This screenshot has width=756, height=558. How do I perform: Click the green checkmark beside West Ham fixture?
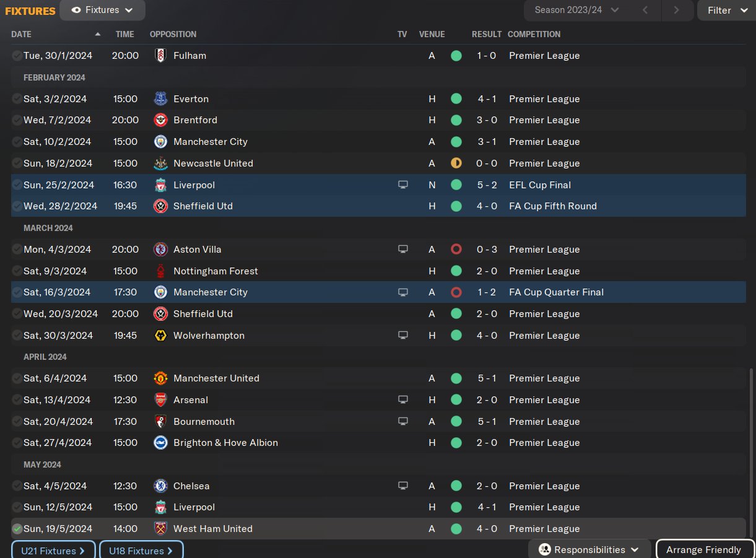(x=17, y=529)
